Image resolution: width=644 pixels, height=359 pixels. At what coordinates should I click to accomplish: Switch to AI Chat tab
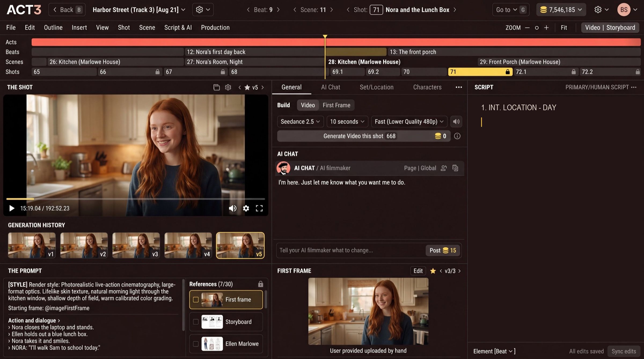(x=331, y=87)
